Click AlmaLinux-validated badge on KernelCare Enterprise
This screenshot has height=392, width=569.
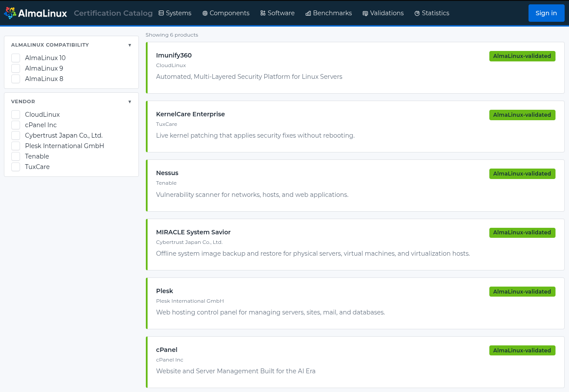522,115
